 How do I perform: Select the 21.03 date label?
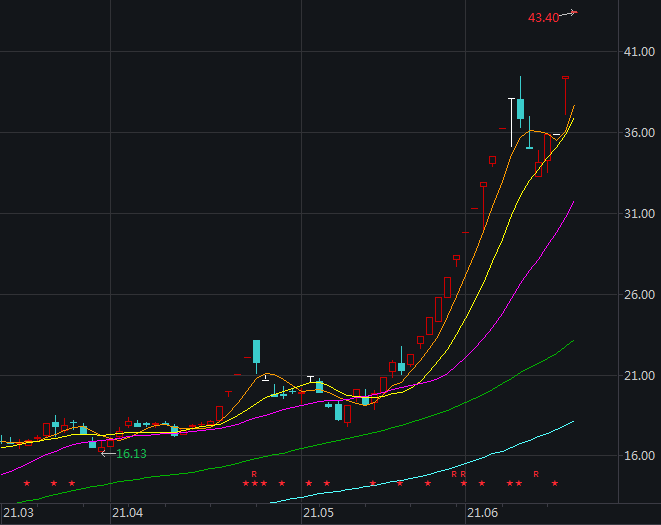click(x=18, y=513)
